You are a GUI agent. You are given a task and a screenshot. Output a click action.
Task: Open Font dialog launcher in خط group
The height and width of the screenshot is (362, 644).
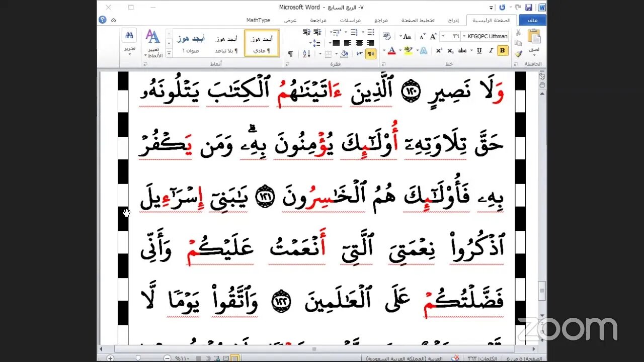(x=383, y=64)
